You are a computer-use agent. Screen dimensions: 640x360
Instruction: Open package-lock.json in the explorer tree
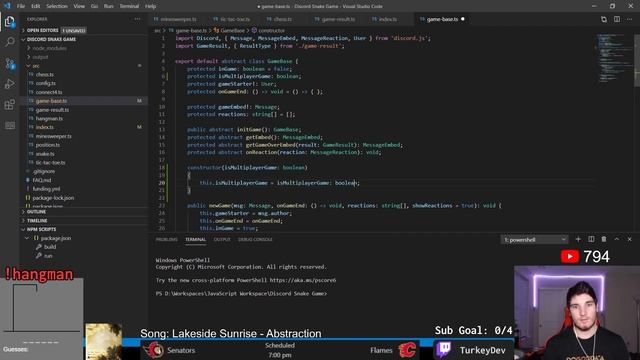(53, 198)
